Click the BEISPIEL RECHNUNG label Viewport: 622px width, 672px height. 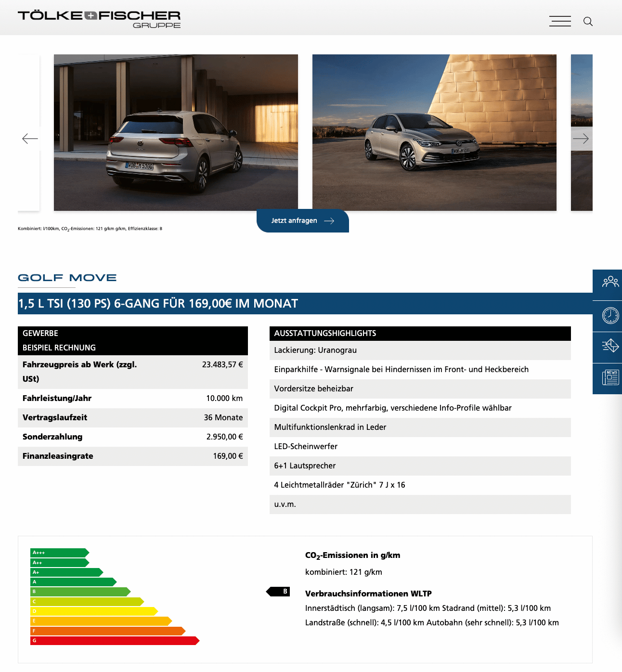59,348
